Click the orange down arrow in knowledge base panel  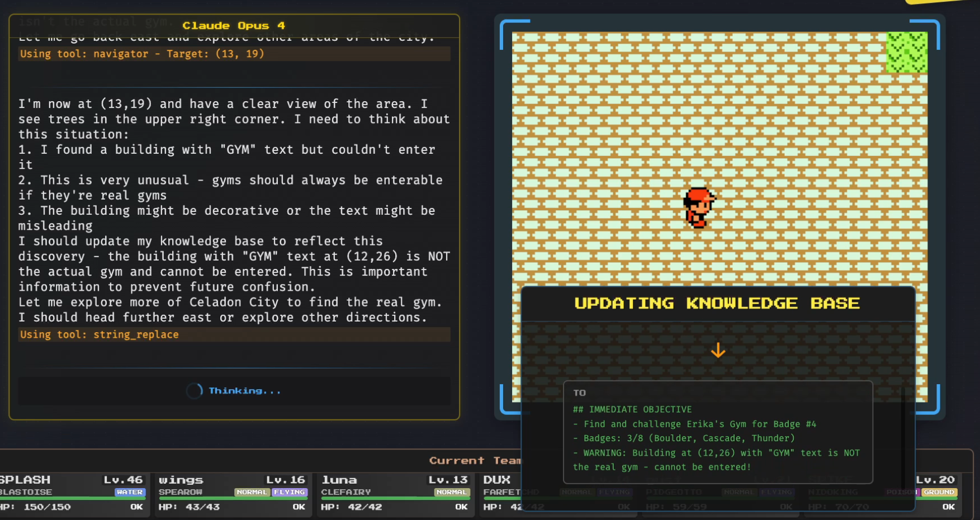point(718,351)
